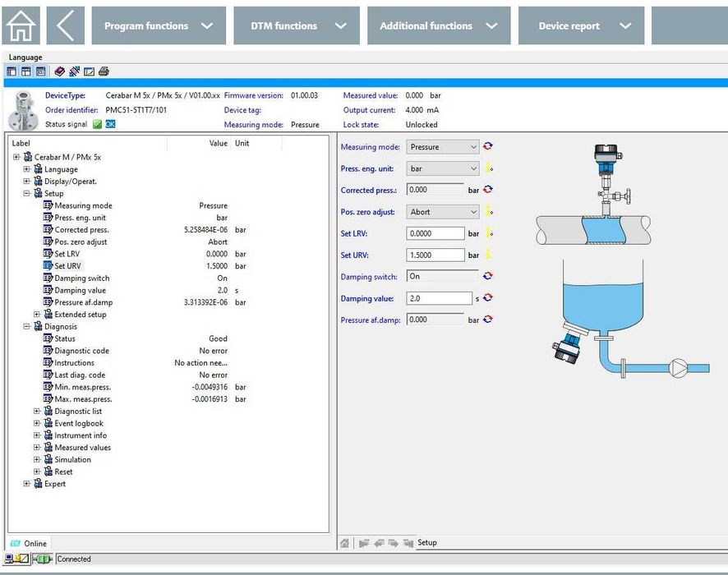Open the Program functions dropdown menu

(x=159, y=25)
